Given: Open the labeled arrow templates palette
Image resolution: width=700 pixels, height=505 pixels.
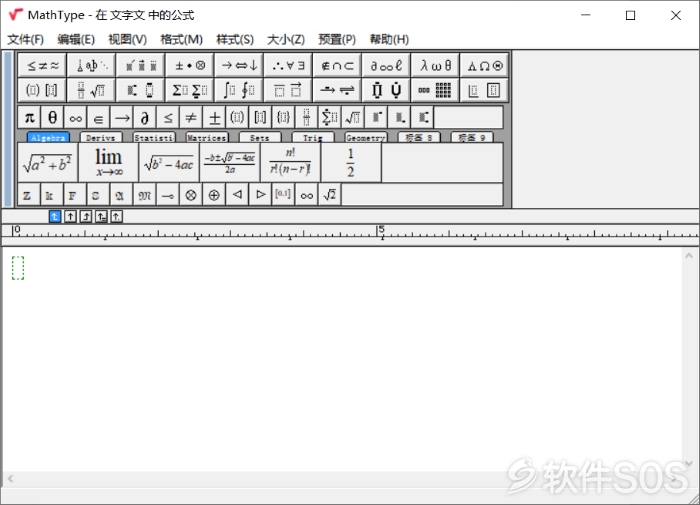Looking at the screenshot, I should [338, 90].
